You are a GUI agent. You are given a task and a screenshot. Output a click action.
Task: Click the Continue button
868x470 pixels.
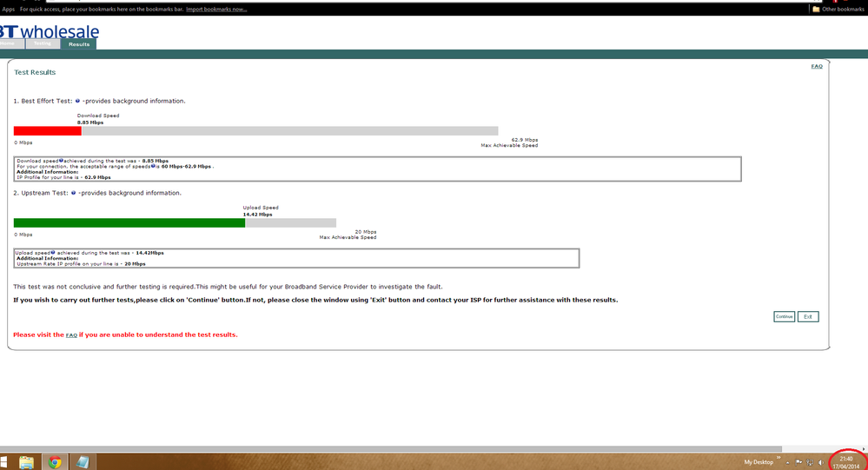pyautogui.click(x=784, y=316)
